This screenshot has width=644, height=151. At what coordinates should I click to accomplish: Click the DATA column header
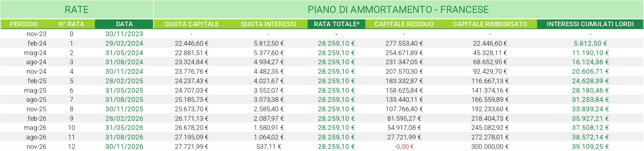click(x=124, y=24)
